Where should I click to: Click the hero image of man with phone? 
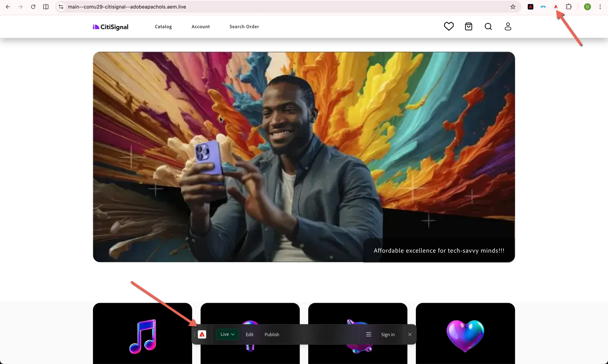tap(304, 157)
